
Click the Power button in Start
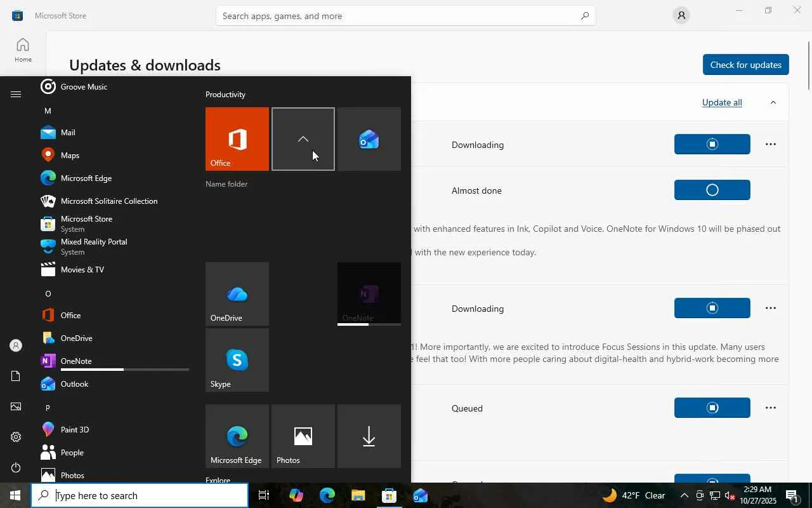[16, 467]
